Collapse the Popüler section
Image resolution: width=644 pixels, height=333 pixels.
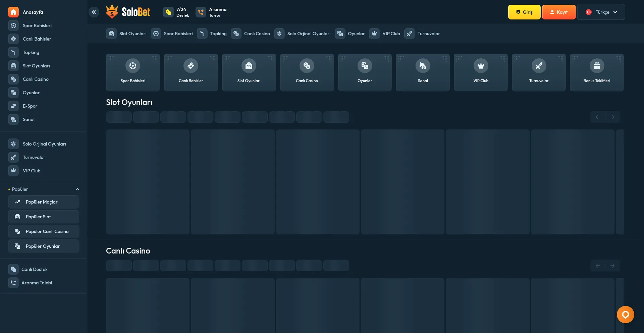coord(77,189)
